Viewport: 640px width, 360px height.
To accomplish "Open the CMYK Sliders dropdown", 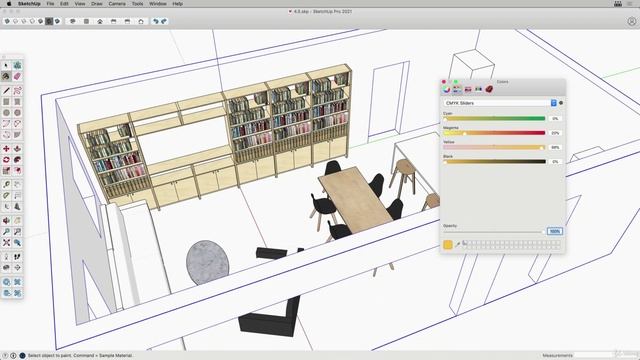I will click(x=500, y=103).
